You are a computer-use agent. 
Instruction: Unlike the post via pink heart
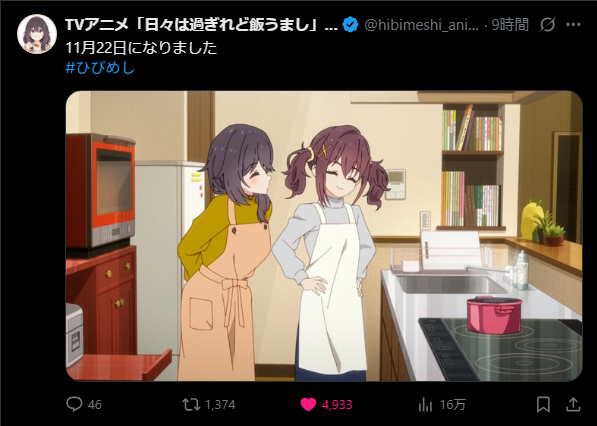point(308,404)
